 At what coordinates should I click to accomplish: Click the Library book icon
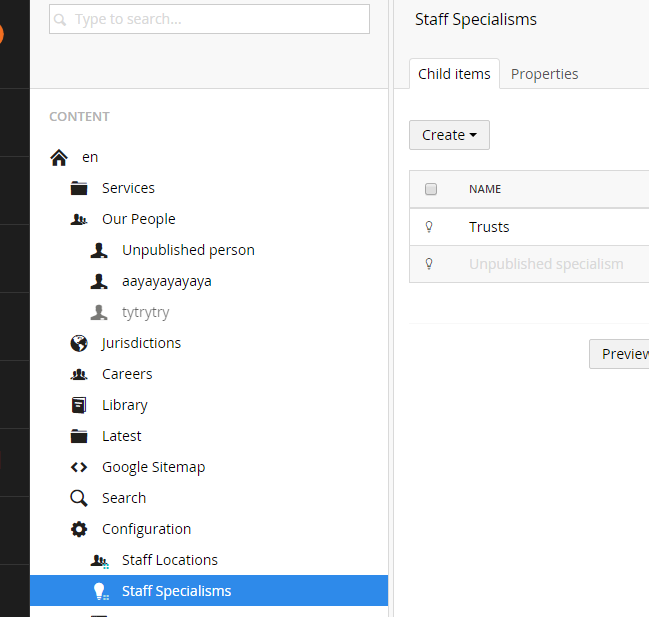(79, 405)
